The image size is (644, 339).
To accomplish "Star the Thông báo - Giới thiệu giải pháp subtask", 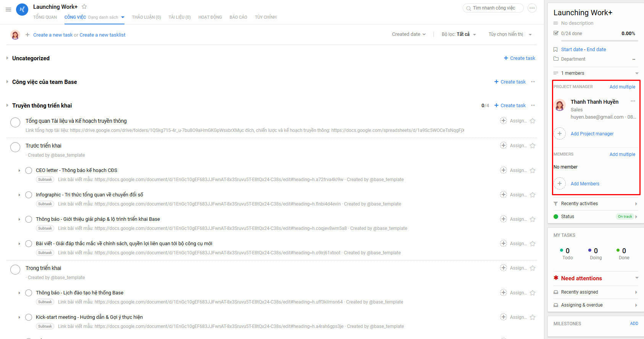I will tap(533, 219).
